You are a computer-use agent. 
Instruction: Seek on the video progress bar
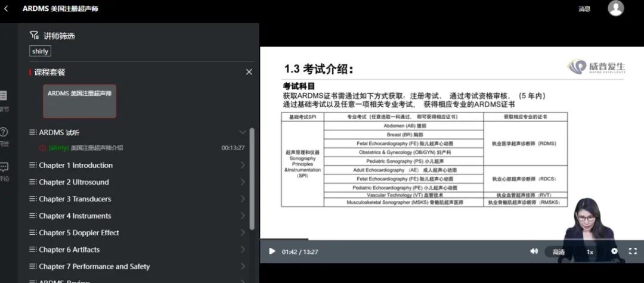pyautogui.click(x=452, y=239)
